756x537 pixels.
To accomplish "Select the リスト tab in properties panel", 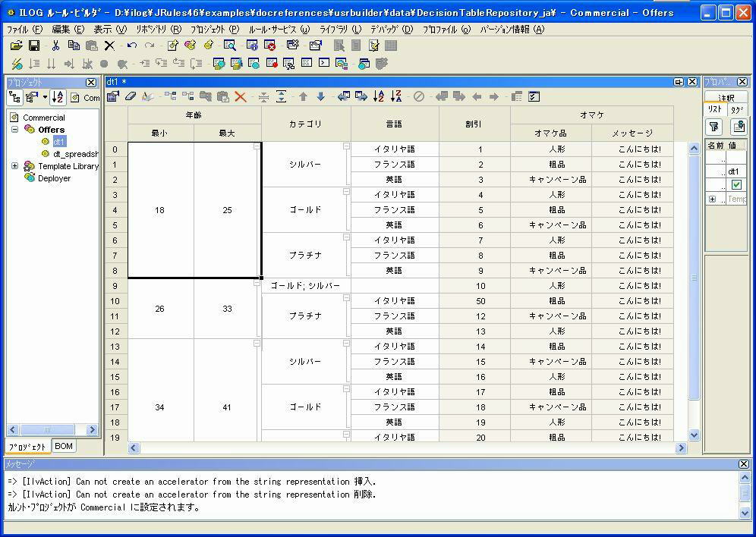I will coord(714,109).
